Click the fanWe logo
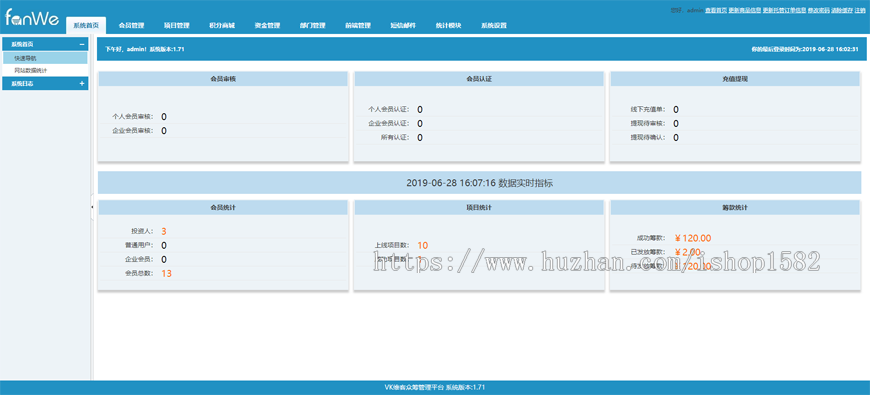Screen dimensions: 870x395 coord(32,18)
